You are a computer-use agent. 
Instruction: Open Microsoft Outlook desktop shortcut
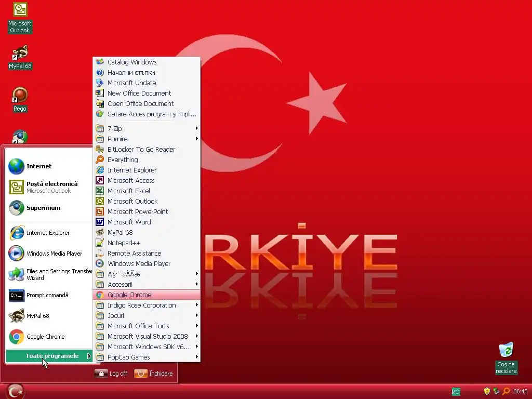(x=20, y=18)
